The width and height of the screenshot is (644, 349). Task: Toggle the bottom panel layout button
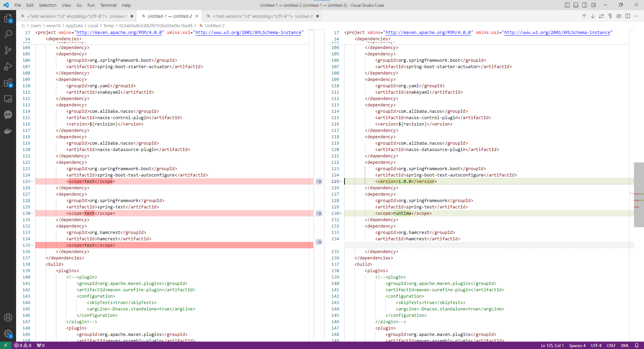pyautogui.click(x=576, y=5)
